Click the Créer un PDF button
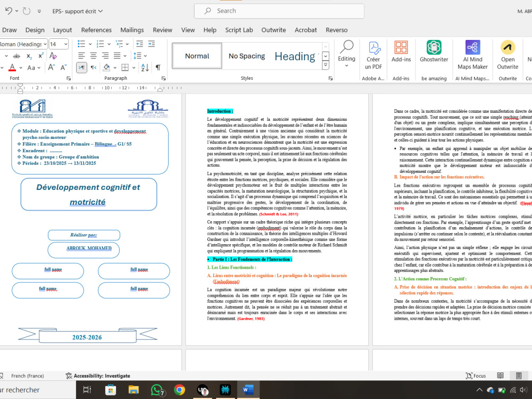 tap(373, 55)
